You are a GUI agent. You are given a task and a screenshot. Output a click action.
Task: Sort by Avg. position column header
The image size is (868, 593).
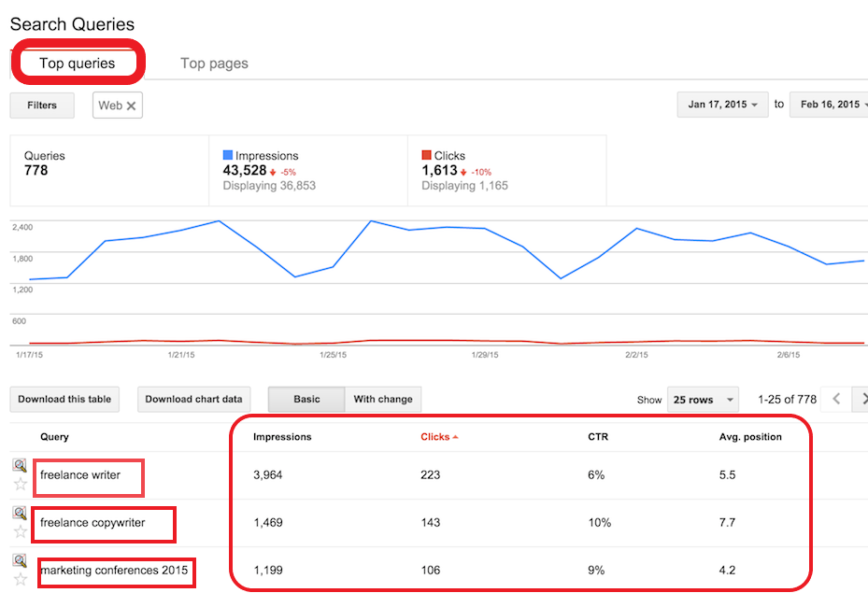pos(750,437)
